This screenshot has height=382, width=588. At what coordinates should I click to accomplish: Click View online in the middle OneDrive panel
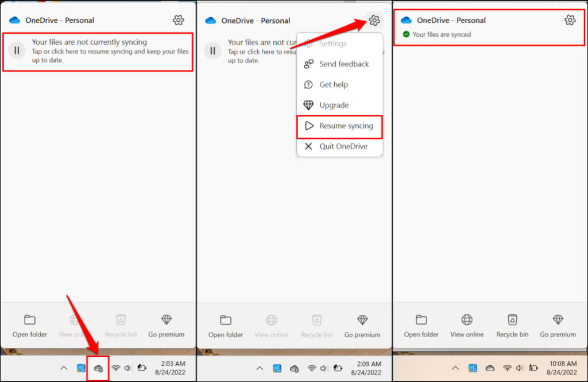pyautogui.click(x=271, y=326)
